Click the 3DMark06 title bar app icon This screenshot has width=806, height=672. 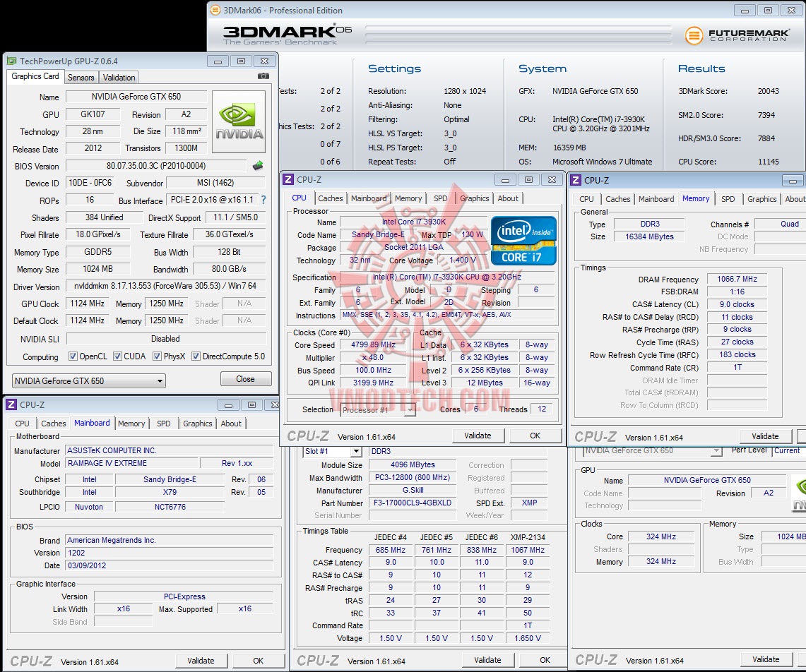pos(215,11)
